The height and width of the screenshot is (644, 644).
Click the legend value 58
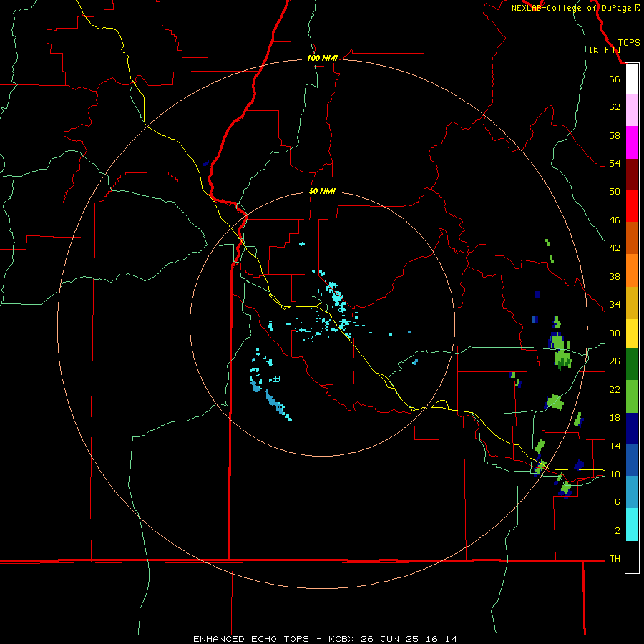(615, 135)
